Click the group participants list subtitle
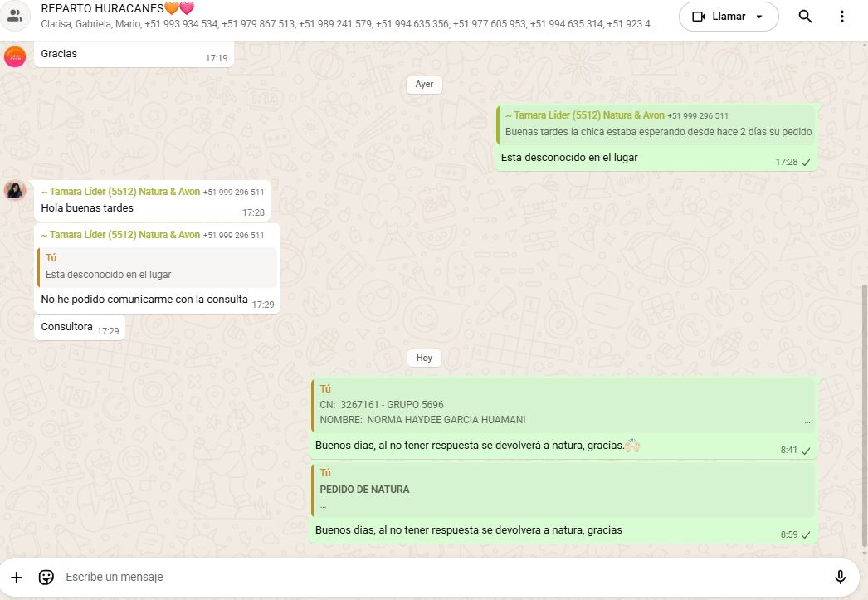Screen dimensions: 868x600 [x=349, y=25]
